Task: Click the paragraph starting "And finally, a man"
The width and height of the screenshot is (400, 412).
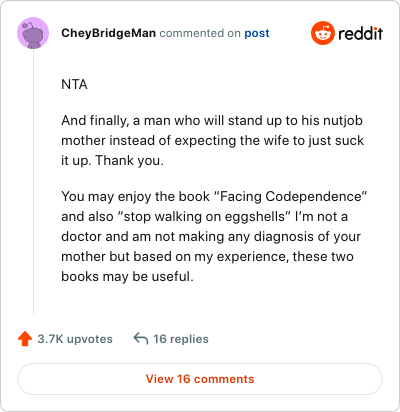Action: [x=213, y=140]
